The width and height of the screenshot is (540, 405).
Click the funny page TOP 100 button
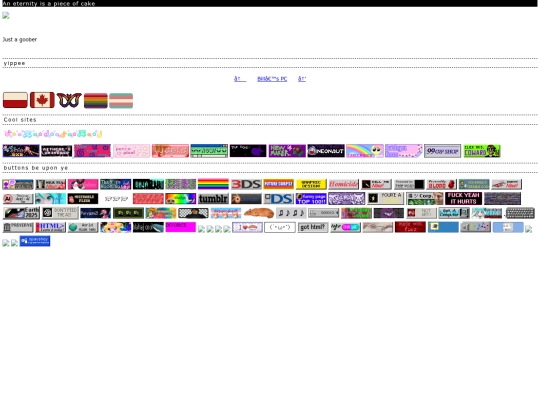311,199
